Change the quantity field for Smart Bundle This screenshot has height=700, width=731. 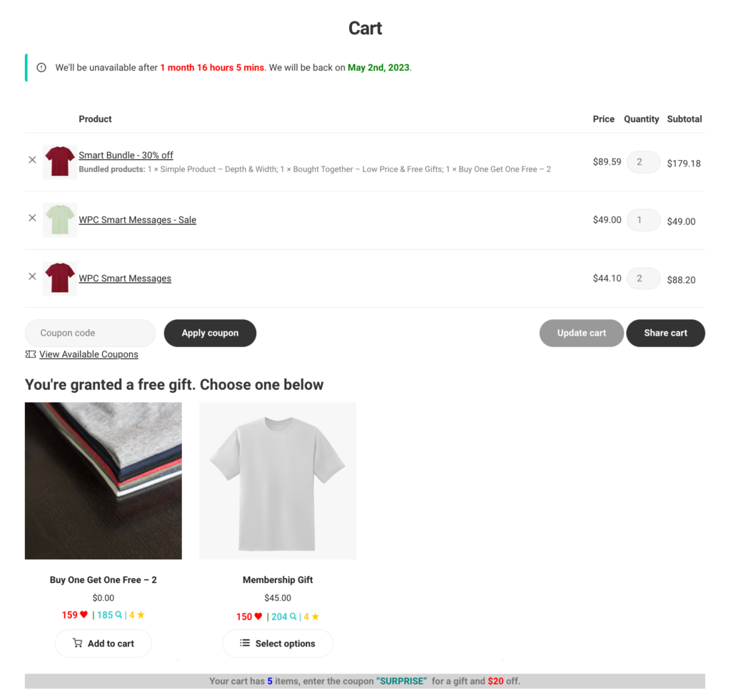(642, 162)
